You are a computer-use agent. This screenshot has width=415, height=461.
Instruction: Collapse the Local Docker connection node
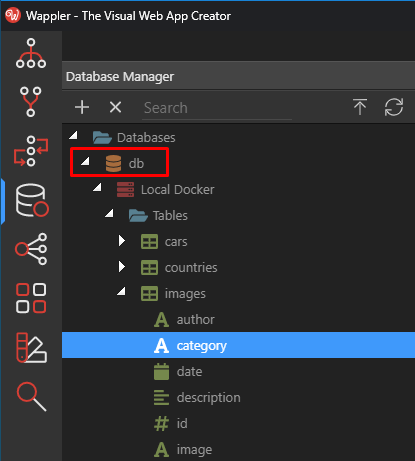click(x=97, y=187)
